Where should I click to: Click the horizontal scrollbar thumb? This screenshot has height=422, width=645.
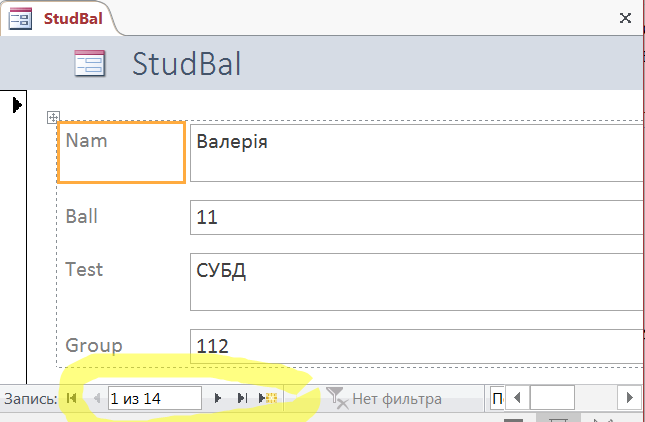[552, 399]
